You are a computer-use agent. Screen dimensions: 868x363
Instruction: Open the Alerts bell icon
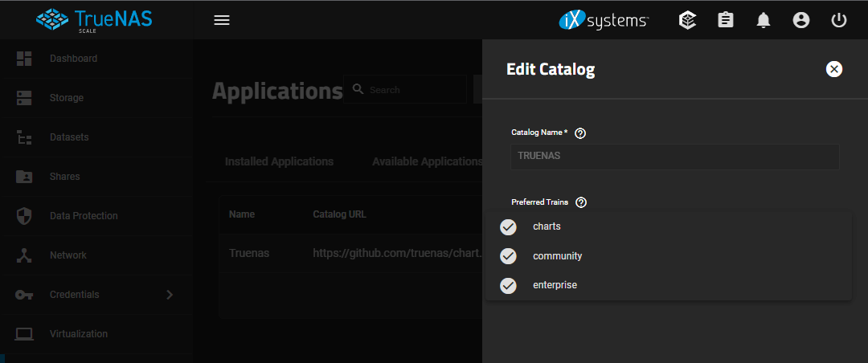764,20
